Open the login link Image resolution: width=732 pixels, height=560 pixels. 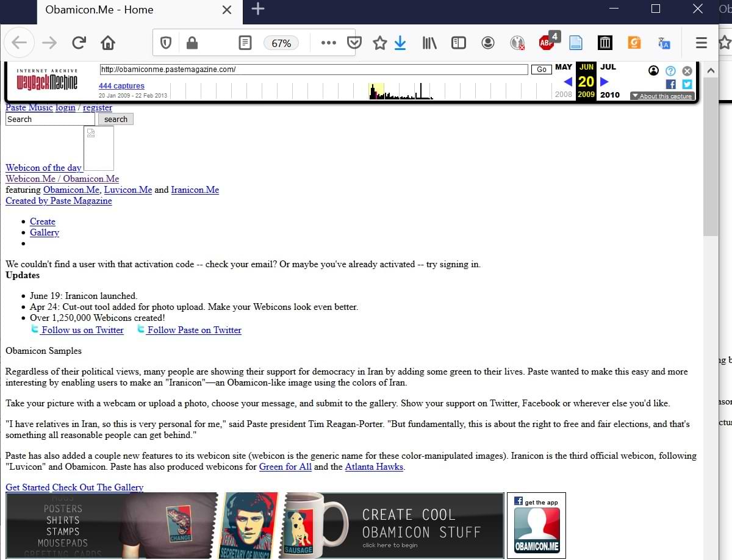[65, 107]
